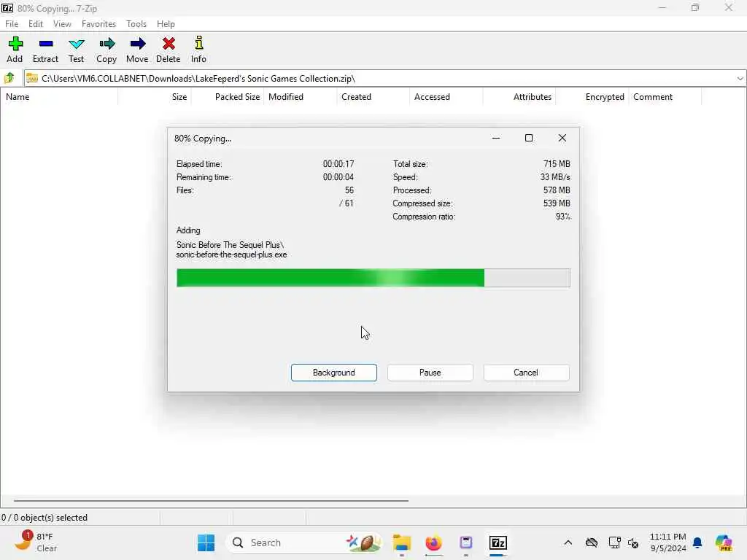
Task: Expand the address path dropdown
Action: pyautogui.click(x=740, y=79)
